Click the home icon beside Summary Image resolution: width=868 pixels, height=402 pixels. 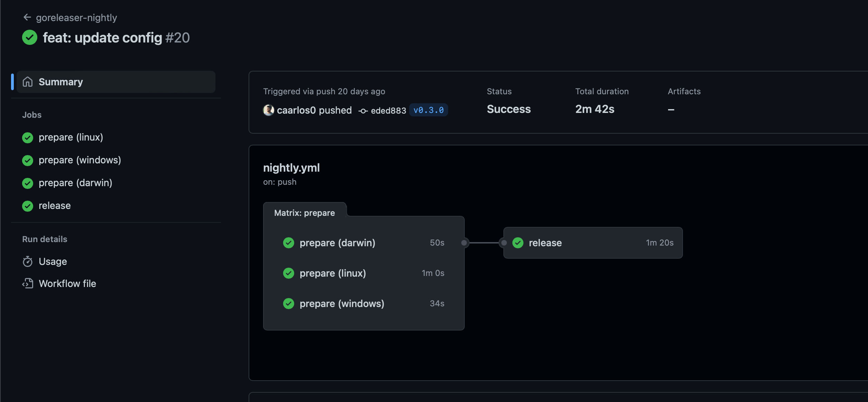coord(28,82)
